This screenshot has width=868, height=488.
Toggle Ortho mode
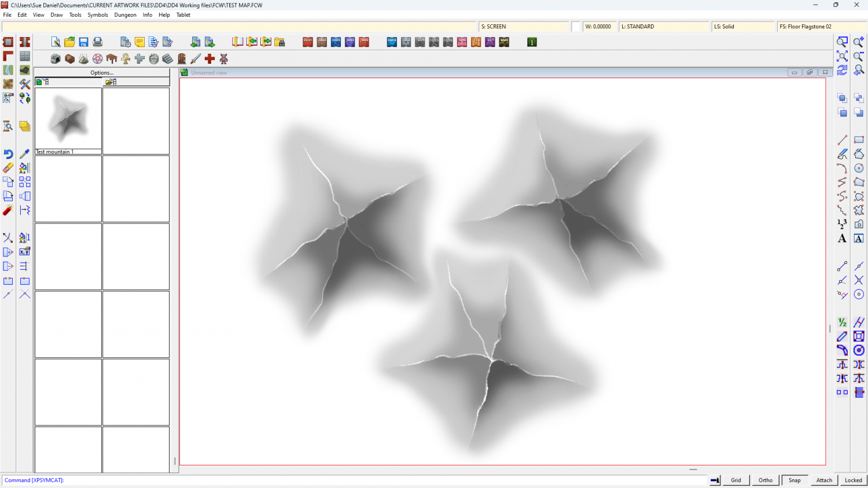pyautogui.click(x=766, y=480)
